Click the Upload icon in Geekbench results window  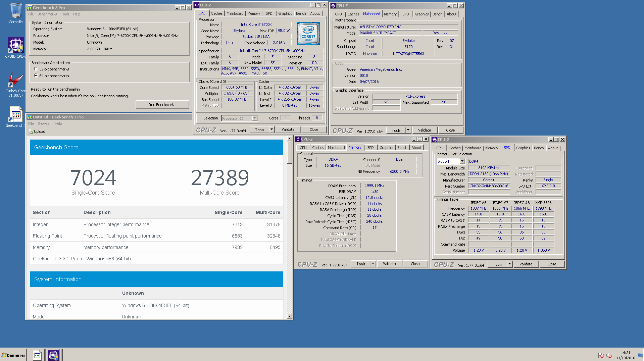(31, 132)
